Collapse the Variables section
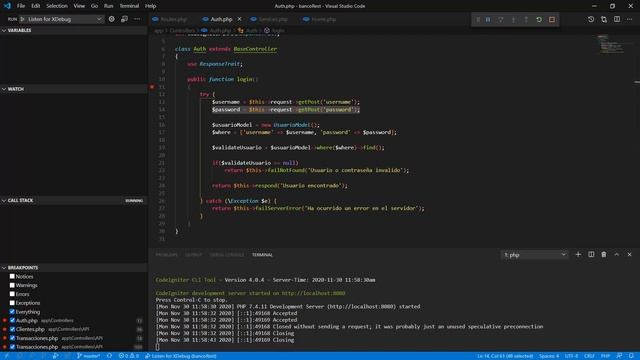Image resolution: width=640 pixels, height=360 pixels. [73, 30]
